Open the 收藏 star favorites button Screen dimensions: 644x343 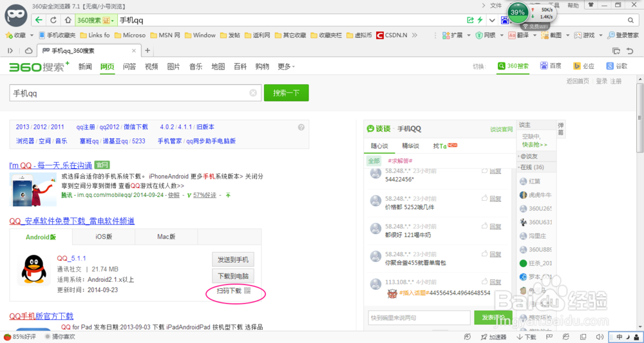point(15,35)
